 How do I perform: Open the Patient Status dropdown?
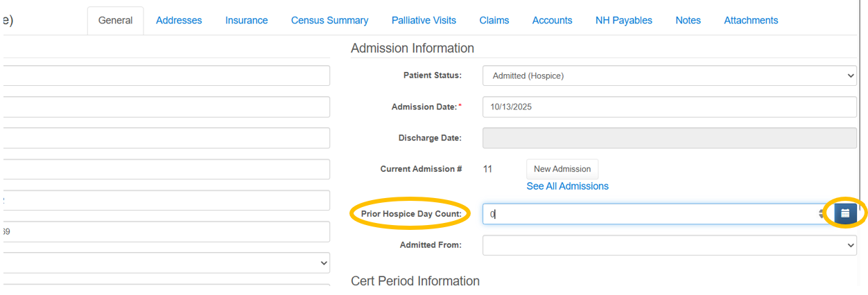pos(669,75)
